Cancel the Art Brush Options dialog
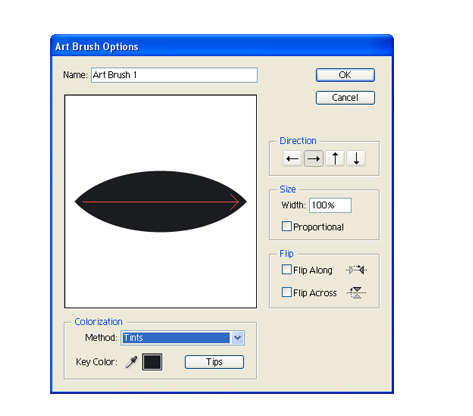 tap(345, 98)
